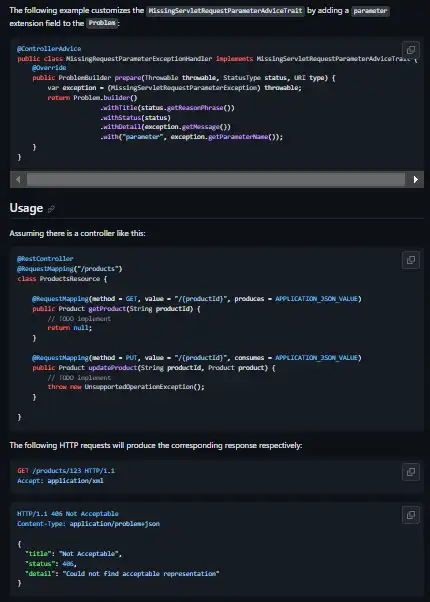Click the "detail" JSON line about acceptable representation
Viewport: 430px width, 602px height.
[122, 574]
